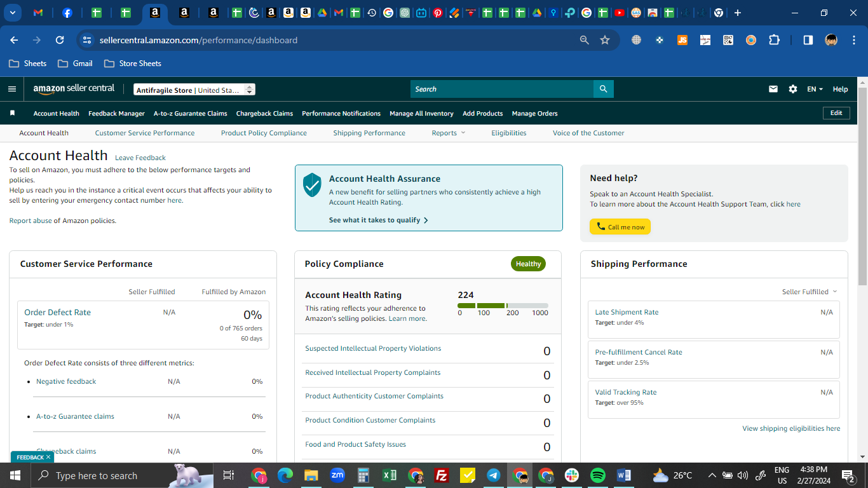Open Performance Notifications in the top navigation
Viewport: 868px width, 488px height.
341,113
